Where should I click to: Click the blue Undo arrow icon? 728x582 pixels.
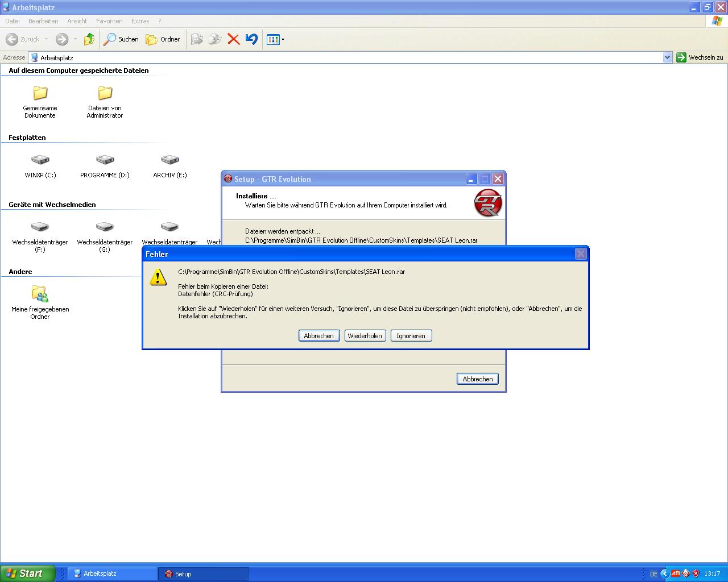(x=251, y=39)
